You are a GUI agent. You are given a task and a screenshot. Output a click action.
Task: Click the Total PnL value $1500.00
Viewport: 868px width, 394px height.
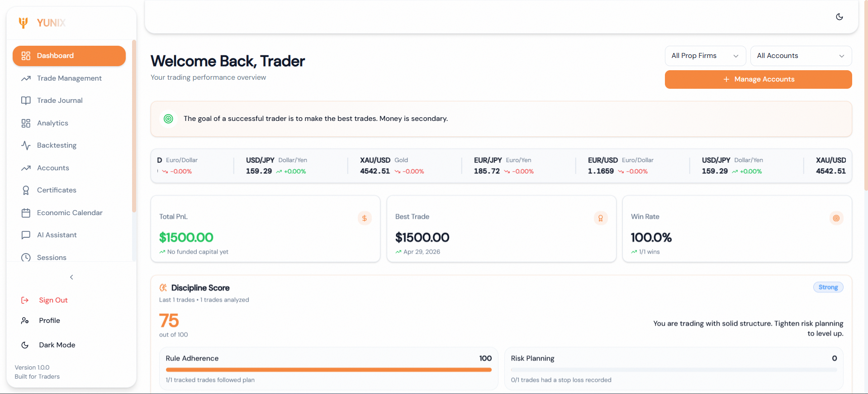coord(186,237)
